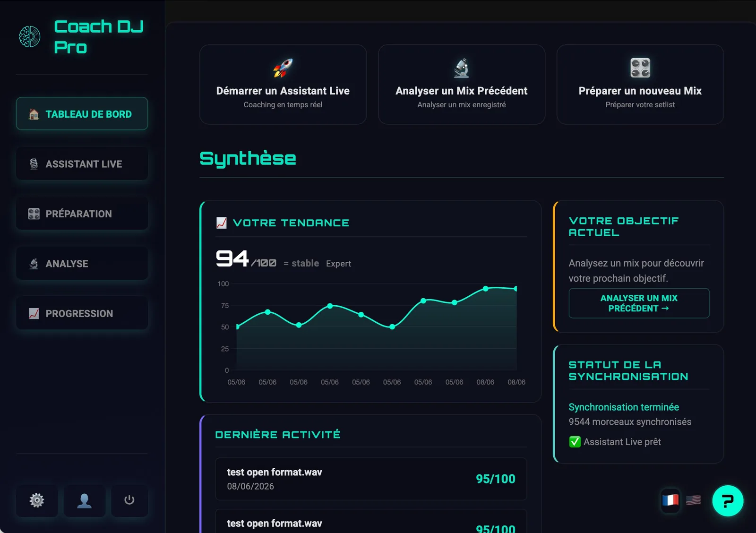Image resolution: width=756 pixels, height=533 pixels.
Task: Click the Dernière Activité heading
Action: coord(278,435)
